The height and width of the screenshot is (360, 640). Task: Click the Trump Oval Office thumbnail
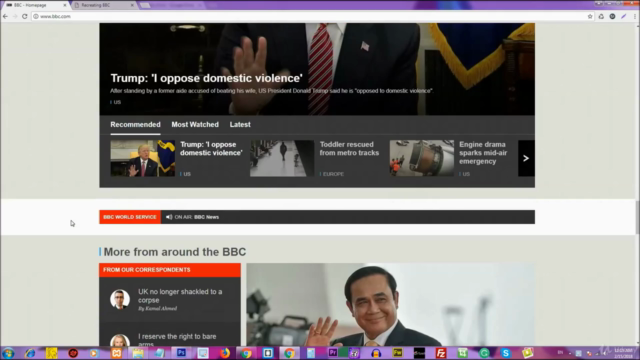coord(142,158)
